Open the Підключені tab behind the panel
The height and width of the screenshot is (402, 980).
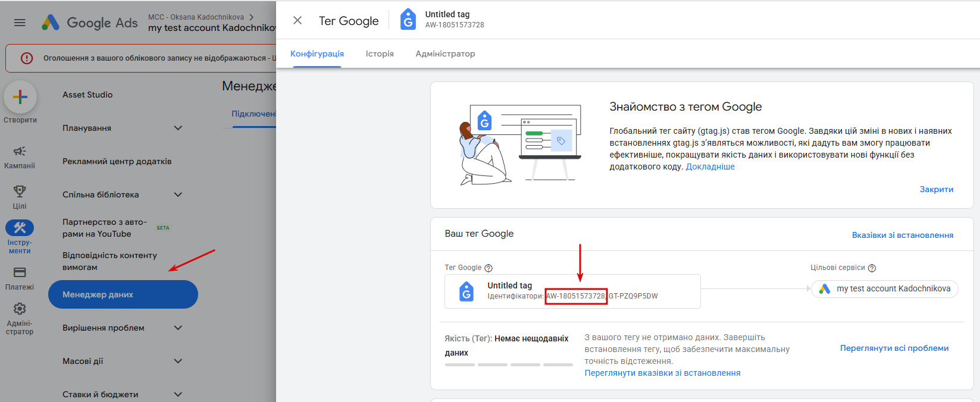[x=253, y=114]
